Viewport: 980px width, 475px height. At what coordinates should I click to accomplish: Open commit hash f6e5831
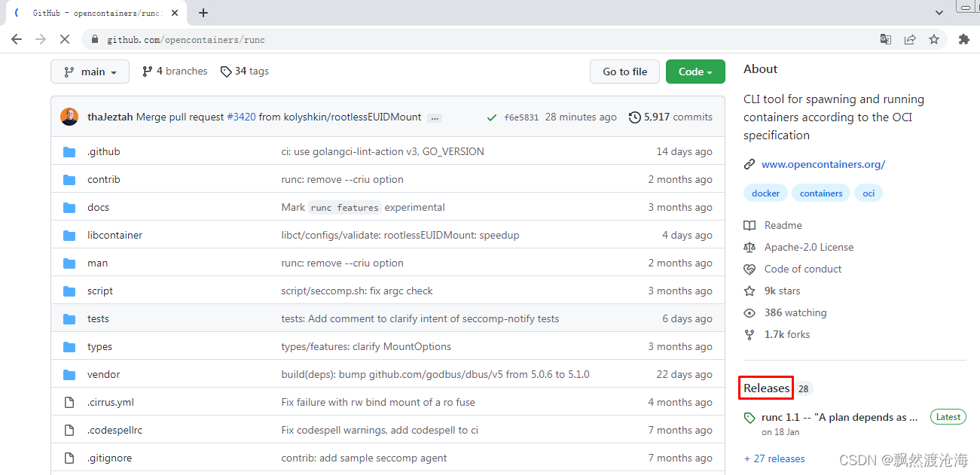[521, 117]
